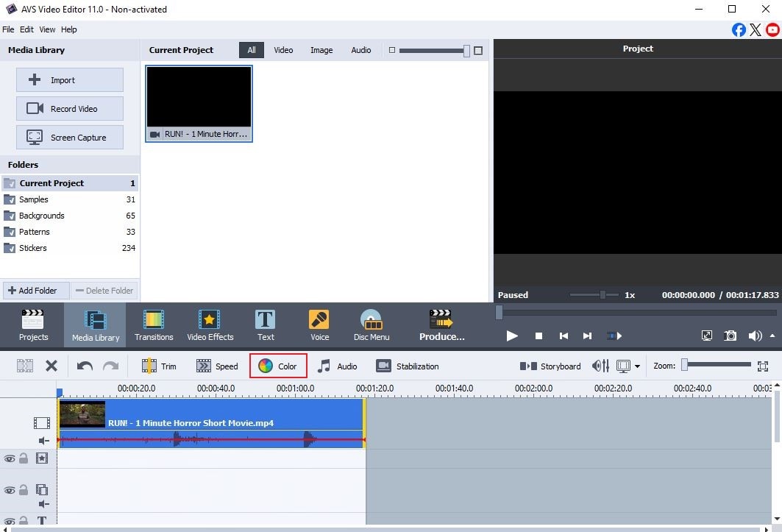Open the Disc Menu panel
Image resolution: width=782 pixels, height=532 pixels.
pyautogui.click(x=372, y=325)
